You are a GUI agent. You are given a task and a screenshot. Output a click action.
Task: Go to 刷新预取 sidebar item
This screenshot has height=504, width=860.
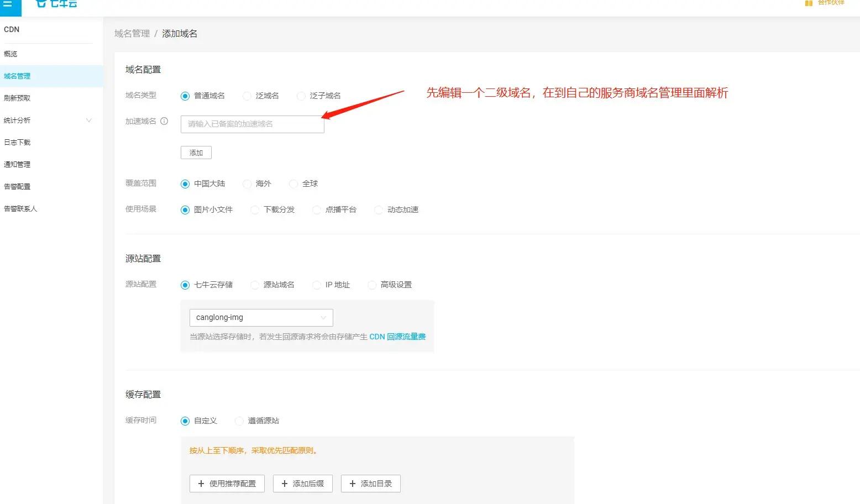tap(17, 98)
